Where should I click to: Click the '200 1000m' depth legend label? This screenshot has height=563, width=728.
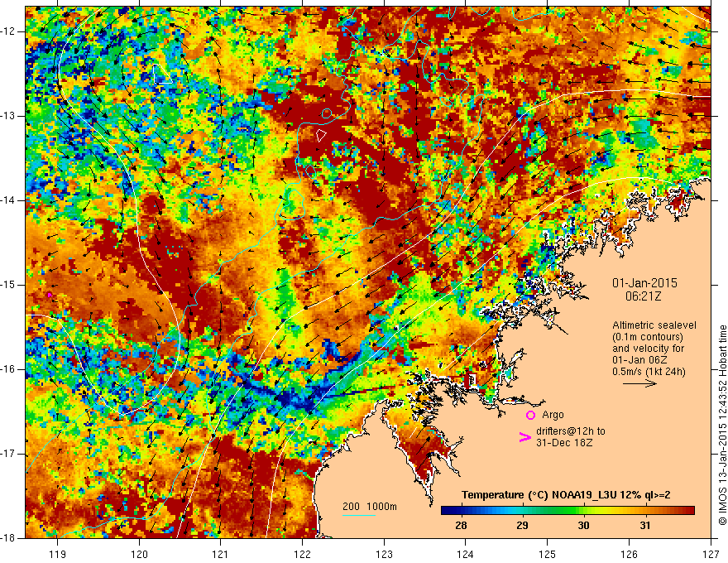(370, 507)
